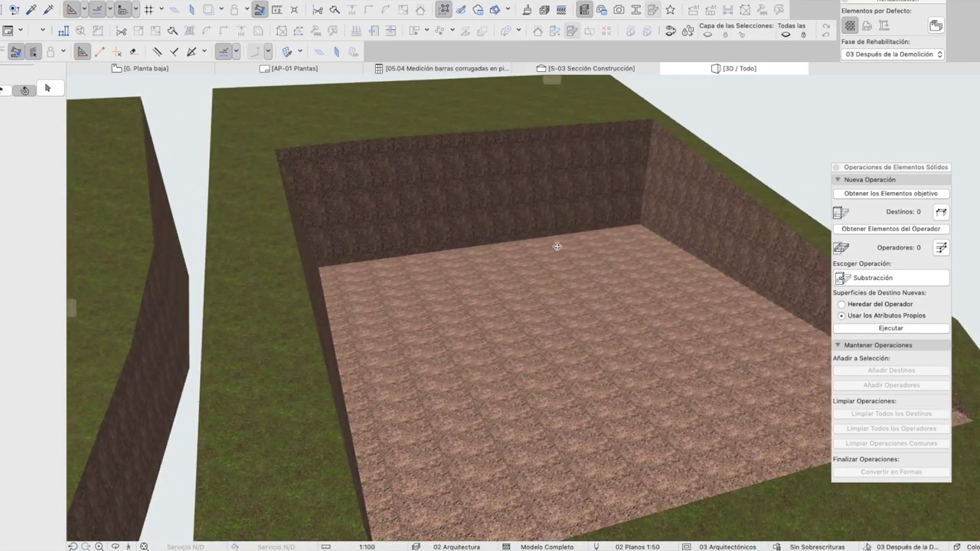
Task: Click the camera icon in top toolbar
Action: tap(619, 10)
